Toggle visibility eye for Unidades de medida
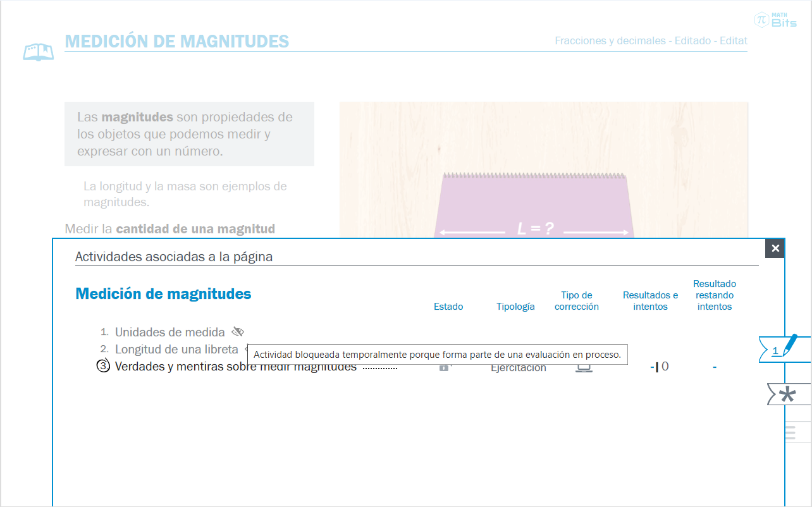 (238, 332)
